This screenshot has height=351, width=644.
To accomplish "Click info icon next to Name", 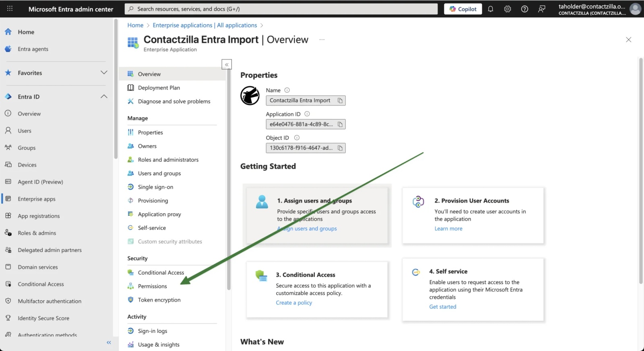I will pos(287,90).
